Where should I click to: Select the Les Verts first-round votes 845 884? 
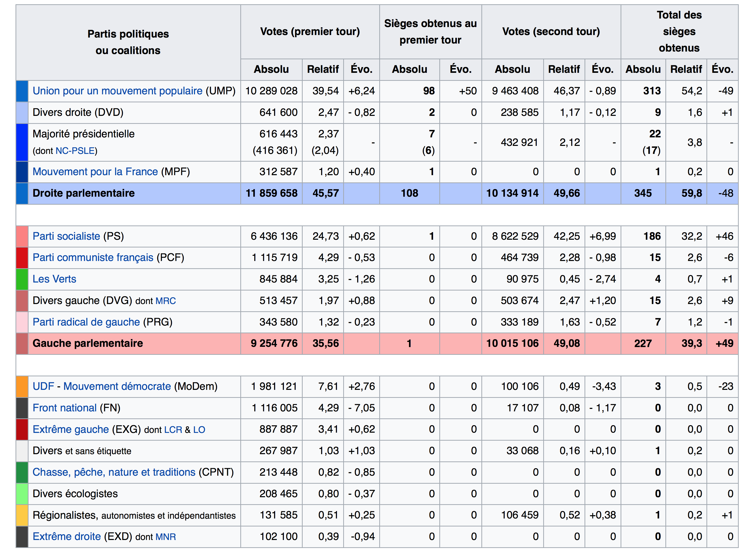(279, 279)
